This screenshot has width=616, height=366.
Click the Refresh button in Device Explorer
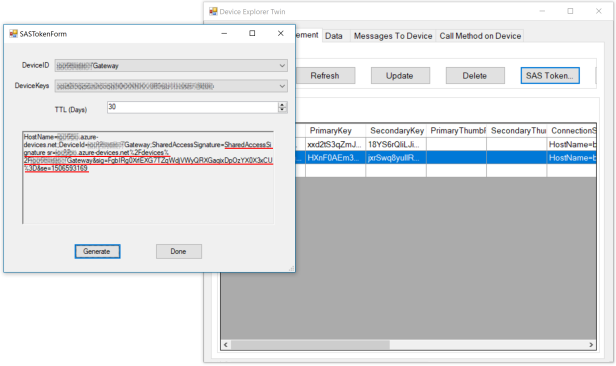[325, 75]
